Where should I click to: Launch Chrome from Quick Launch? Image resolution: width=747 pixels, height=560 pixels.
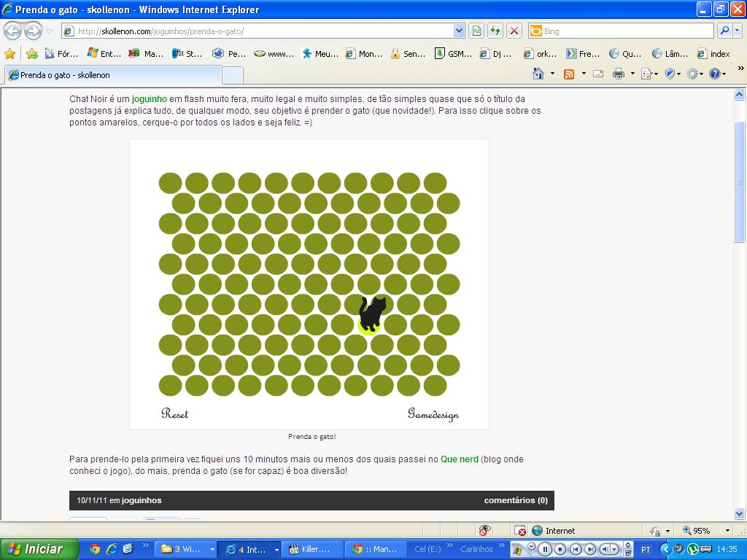(x=95, y=549)
